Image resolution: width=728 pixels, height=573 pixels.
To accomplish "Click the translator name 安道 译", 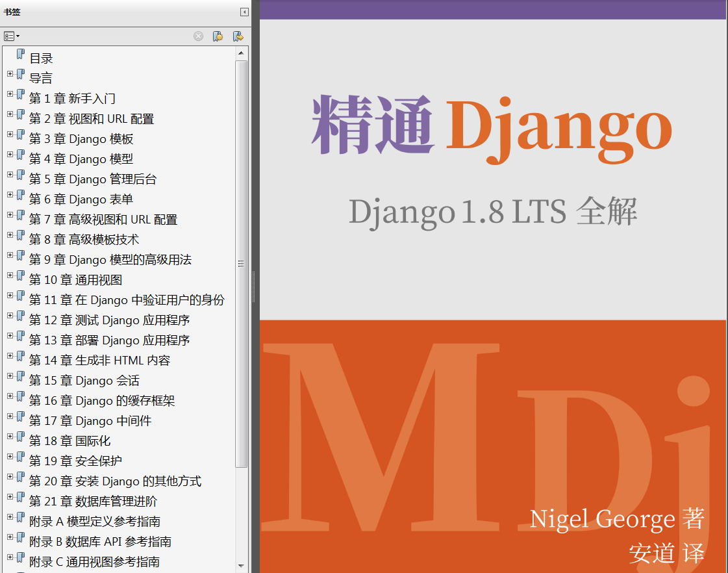I will point(667,554).
